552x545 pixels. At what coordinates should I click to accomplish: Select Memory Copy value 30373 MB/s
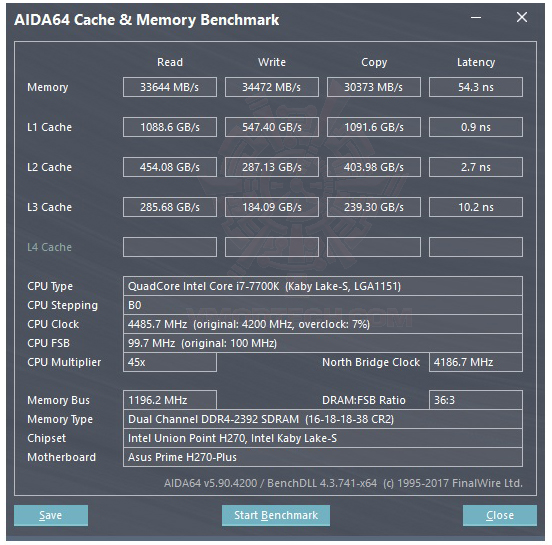tap(374, 87)
